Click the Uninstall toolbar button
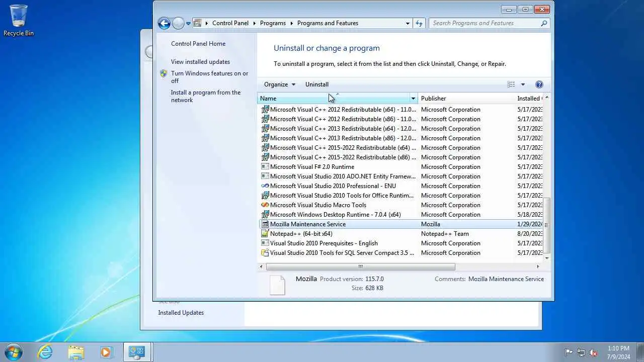The width and height of the screenshot is (644, 362). [317, 84]
